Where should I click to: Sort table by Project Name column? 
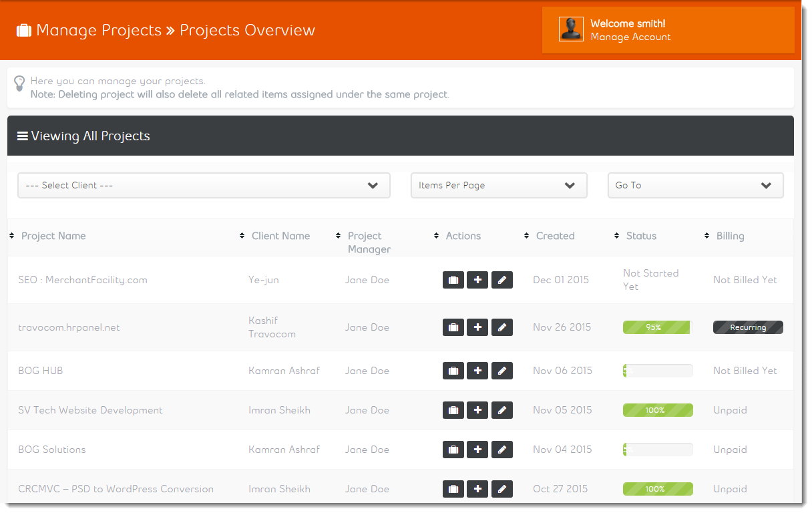[x=53, y=236]
